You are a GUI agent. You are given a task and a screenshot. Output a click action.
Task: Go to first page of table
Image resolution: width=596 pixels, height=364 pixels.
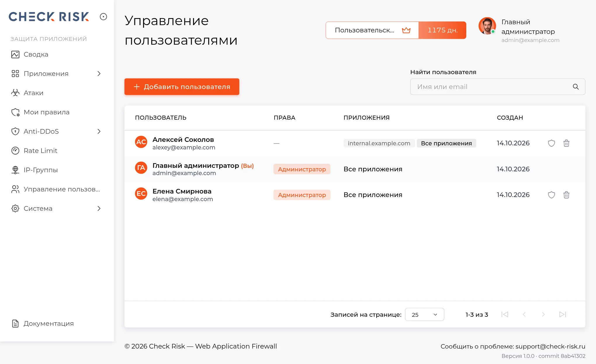pos(505,314)
